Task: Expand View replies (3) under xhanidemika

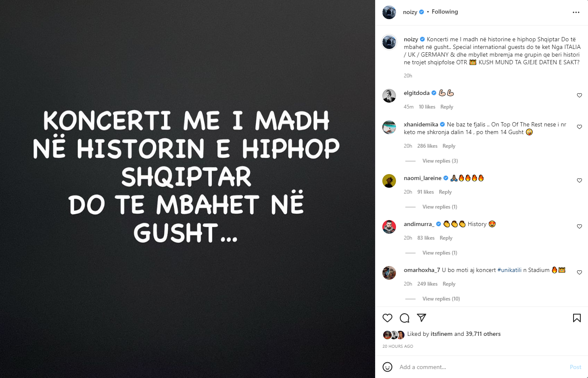Action: [x=440, y=161]
